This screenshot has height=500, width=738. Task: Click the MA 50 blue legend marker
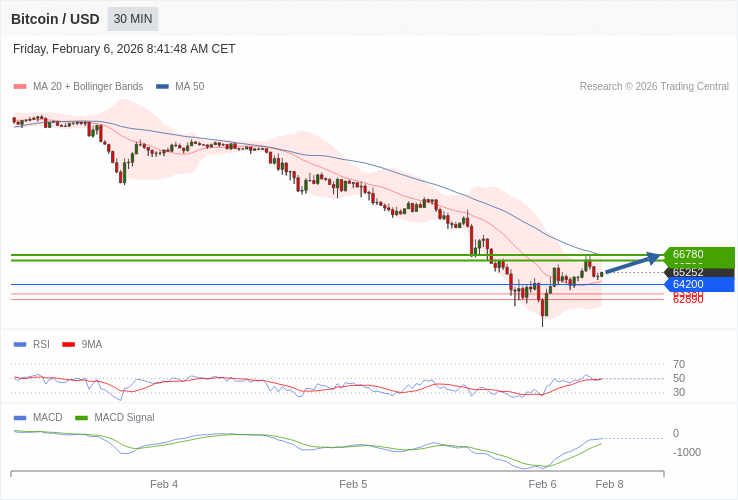click(x=162, y=87)
